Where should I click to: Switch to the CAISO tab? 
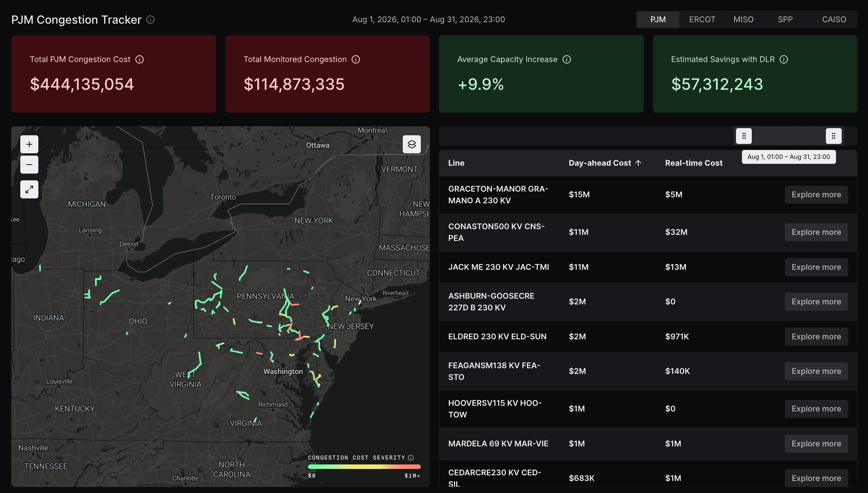point(834,20)
